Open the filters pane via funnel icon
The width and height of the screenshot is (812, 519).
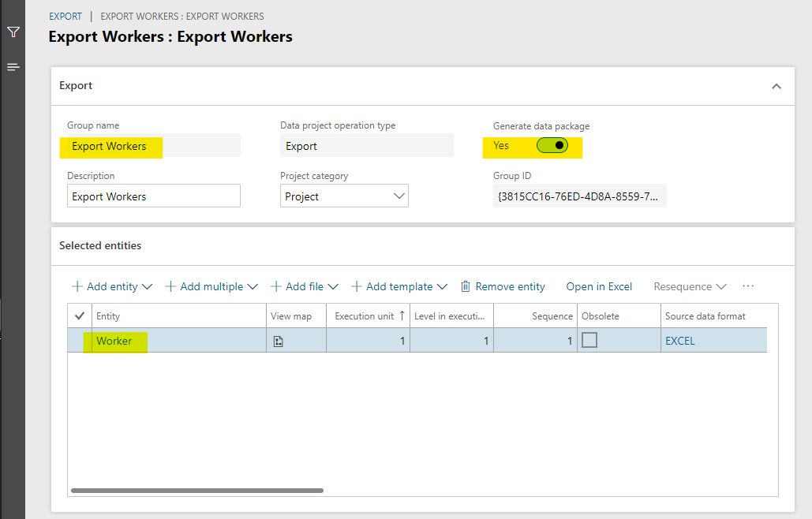13,32
